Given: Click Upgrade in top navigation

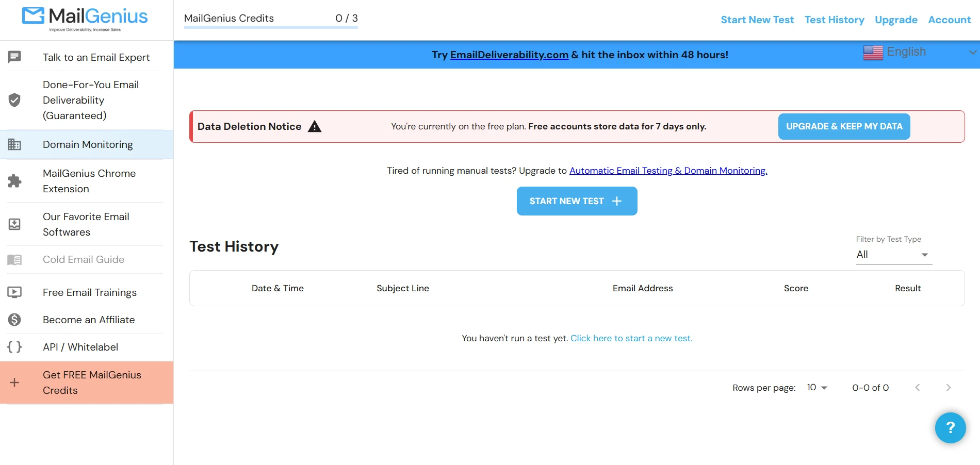Looking at the screenshot, I should click(896, 20).
